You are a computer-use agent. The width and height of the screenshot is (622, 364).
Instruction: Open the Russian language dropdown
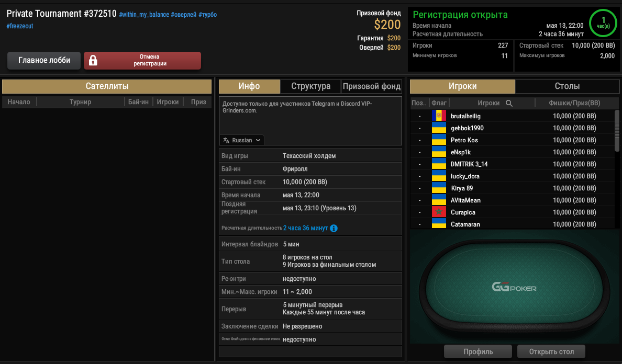pos(242,140)
